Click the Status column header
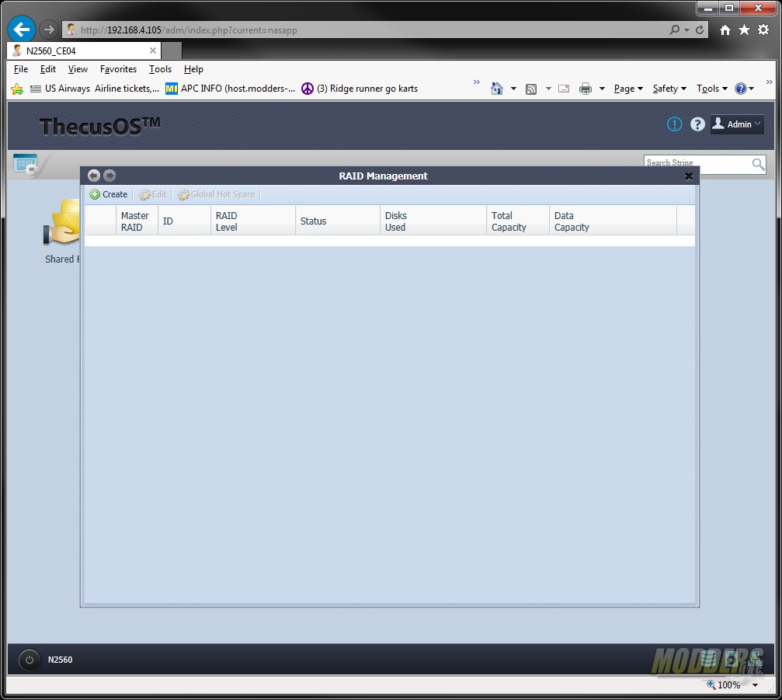This screenshot has height=700, width=782. click(x=338, y=221)
